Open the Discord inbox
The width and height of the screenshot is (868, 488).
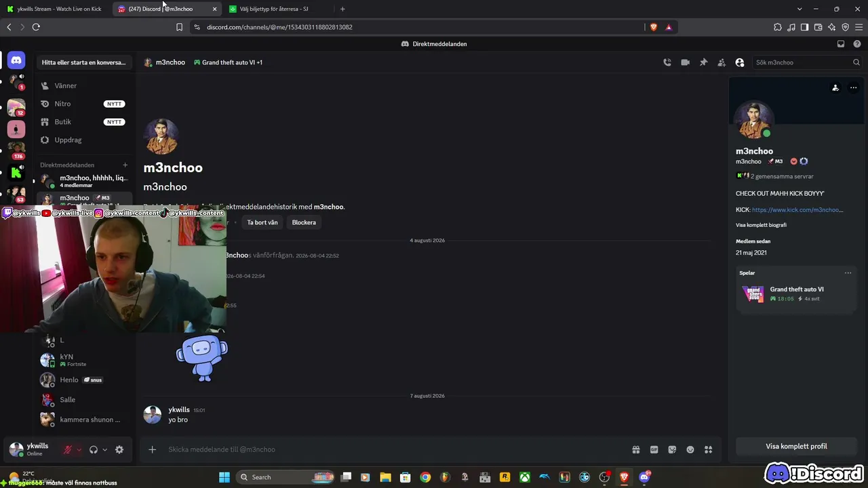[x=841, y=44]
